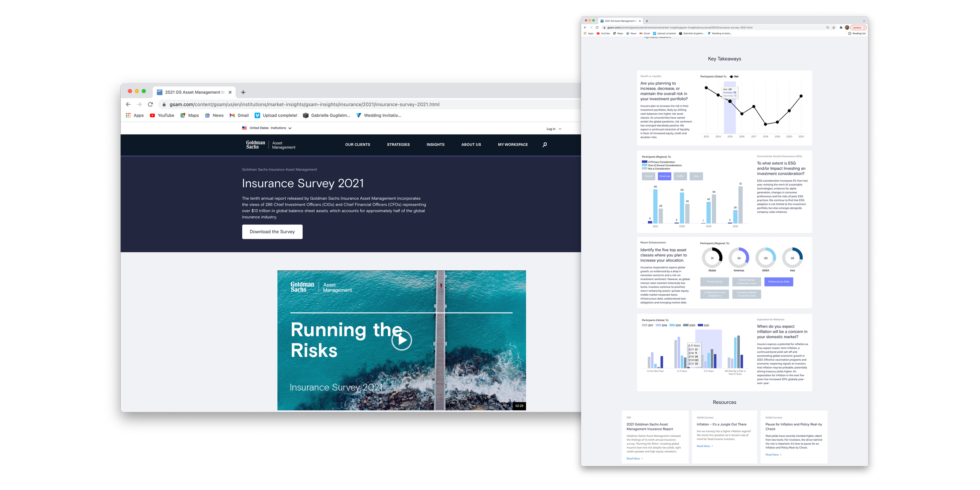Toggle the Middle Market Corporate Loans filter
This screenshot has width=980, height=490.
tap(747, 281)
